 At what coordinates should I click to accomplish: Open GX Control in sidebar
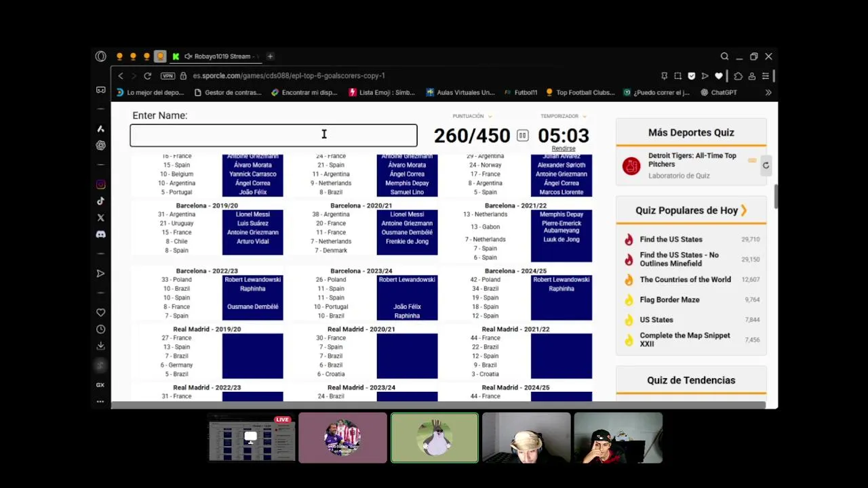pos(100,385)
